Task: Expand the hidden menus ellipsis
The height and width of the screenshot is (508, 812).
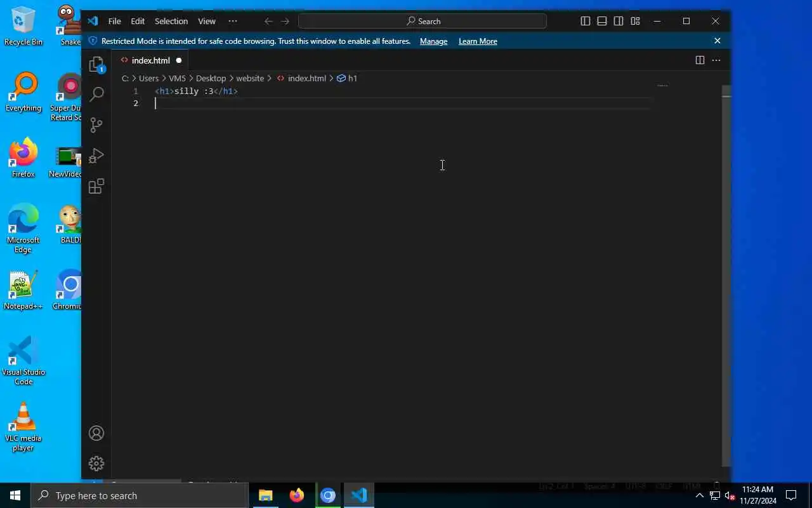Action: 233,21
